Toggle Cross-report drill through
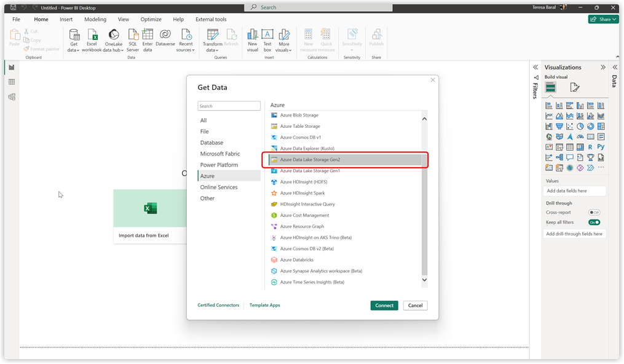The height and width of the screenshot is (364, 624). tap(594, 212)
